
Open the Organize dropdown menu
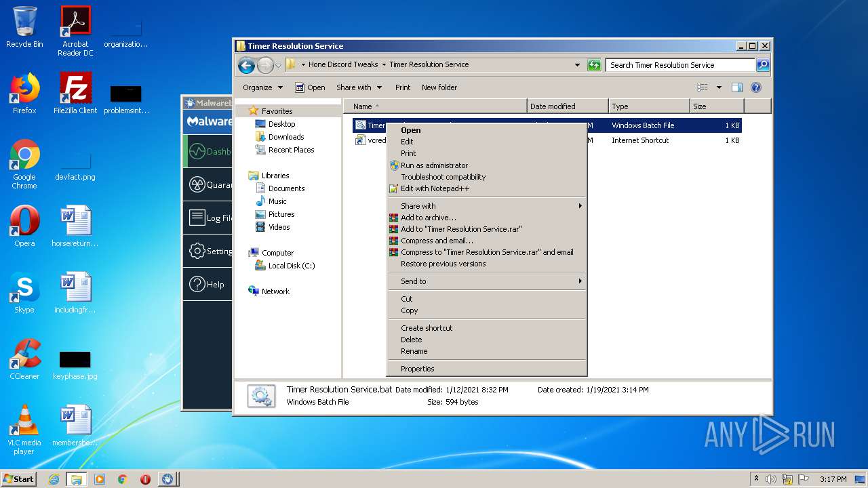[262, 87]
